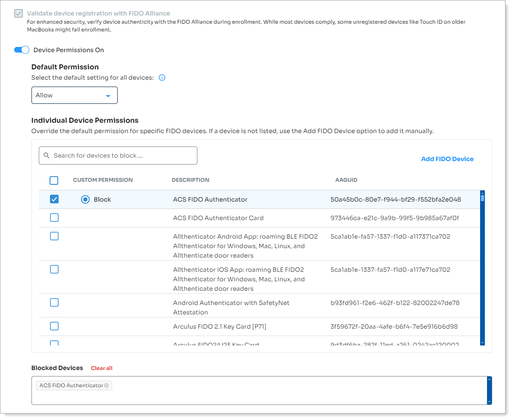Viewport: 512px width, 420px height.
Task: Click Add FIDO Device link
Action: 447,159
